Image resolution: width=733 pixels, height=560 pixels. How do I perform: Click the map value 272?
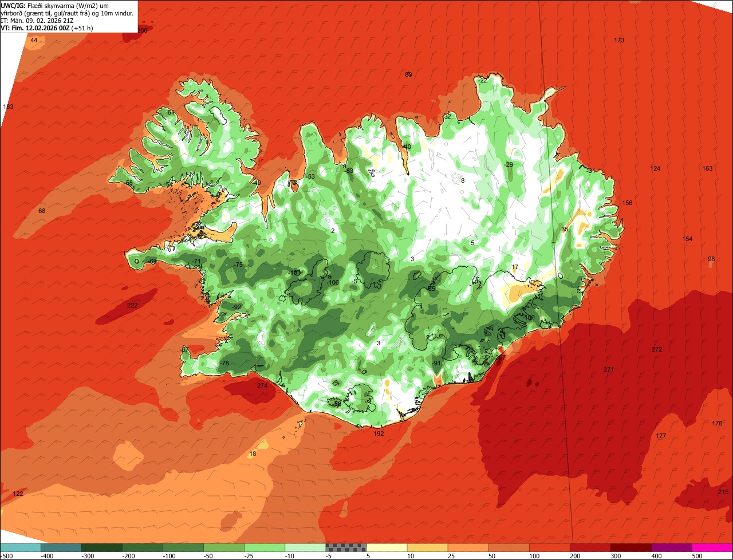click(x=657, y=349)
